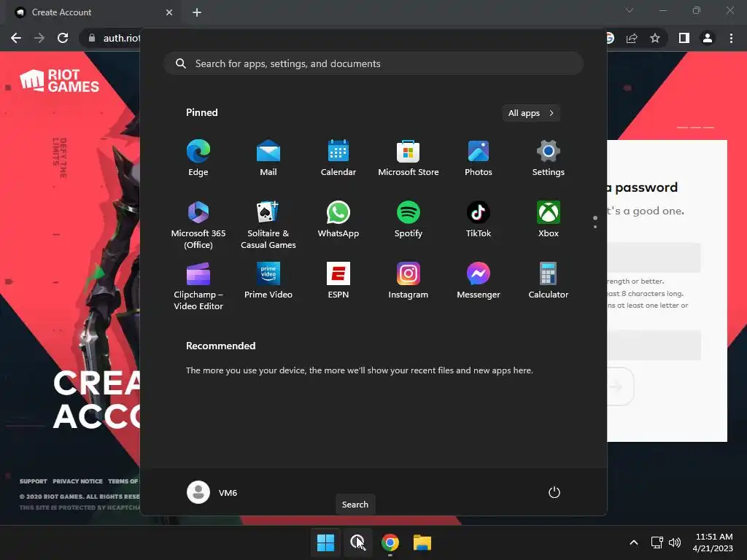Click the Power button in Start menu
Image resolution: width=747 pixels, height=560 pixels.
pyautogui.click(x=554, y=492)
